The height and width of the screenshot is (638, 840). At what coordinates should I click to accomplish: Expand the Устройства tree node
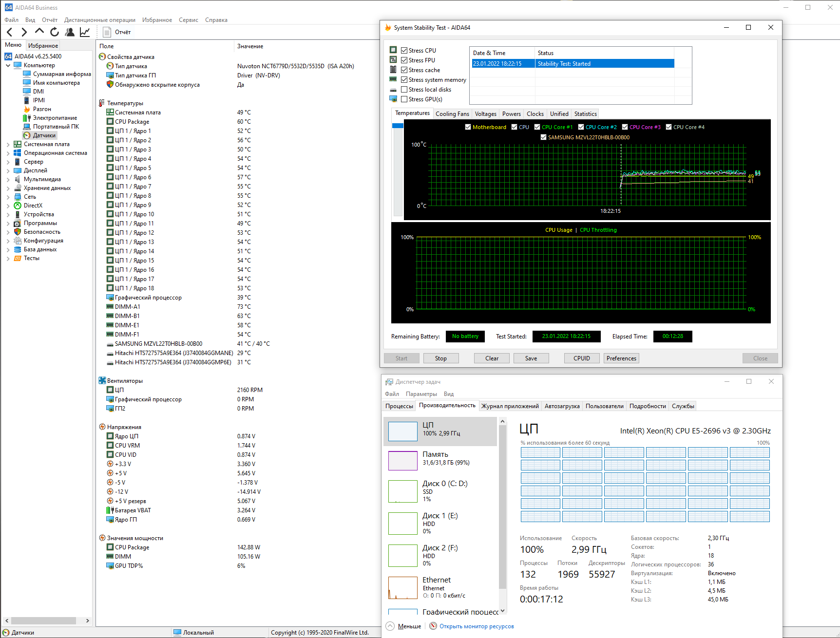pyautogui.click(x=8, y=214)
